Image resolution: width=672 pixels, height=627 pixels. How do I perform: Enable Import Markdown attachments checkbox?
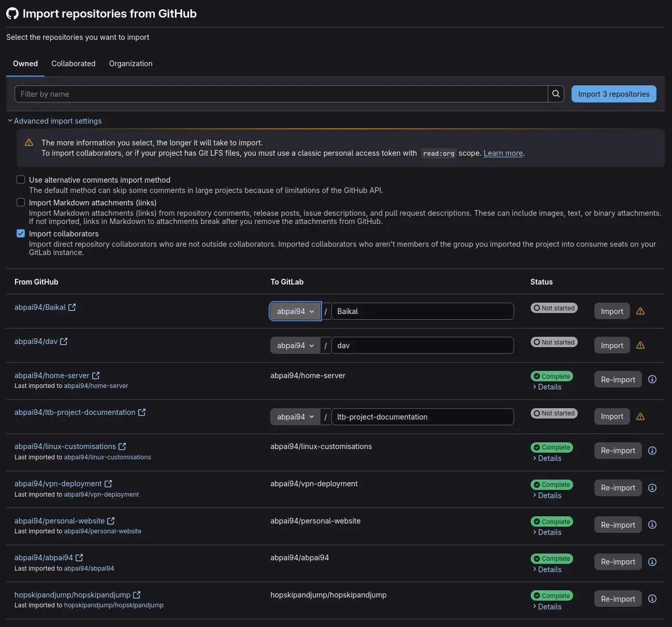21,202
